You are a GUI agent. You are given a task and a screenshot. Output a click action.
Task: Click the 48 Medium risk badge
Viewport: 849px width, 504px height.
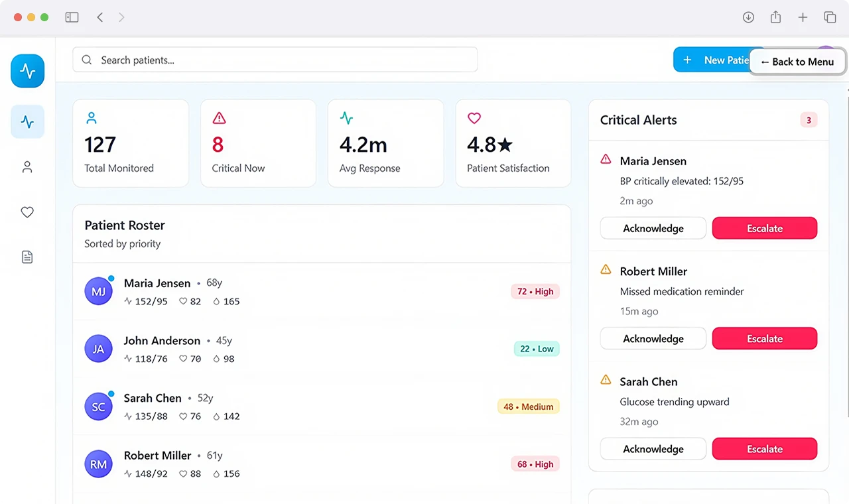click(x=529, y=407)
